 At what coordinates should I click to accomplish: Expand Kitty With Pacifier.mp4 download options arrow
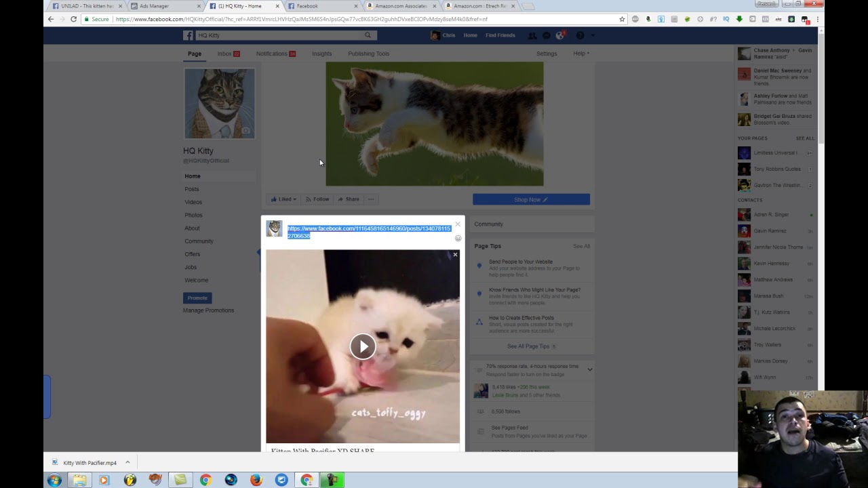[127, 463]
